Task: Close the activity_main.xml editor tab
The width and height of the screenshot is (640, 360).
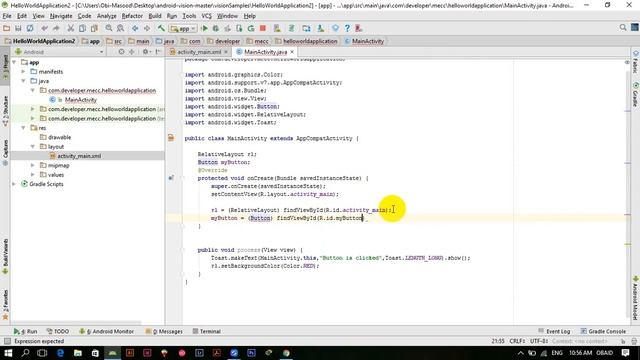Action: coord(226,52)
